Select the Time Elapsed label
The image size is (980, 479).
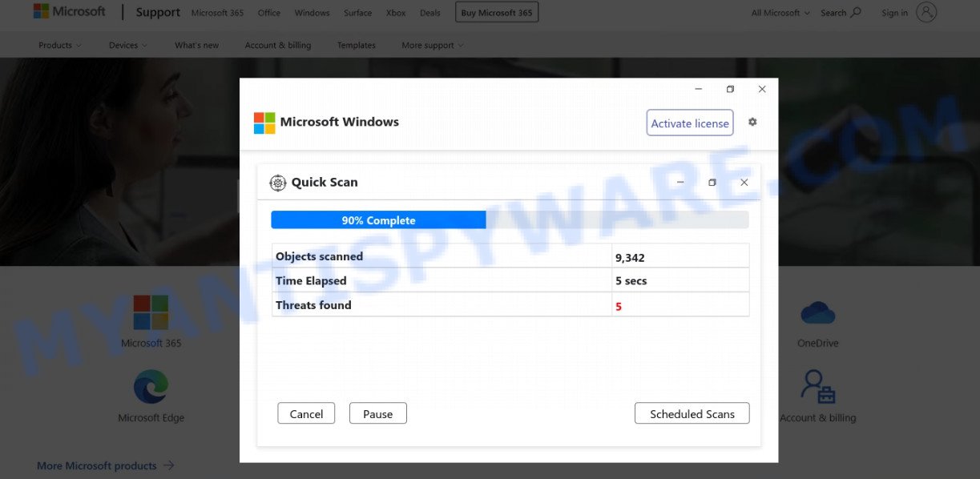point(311,280)
